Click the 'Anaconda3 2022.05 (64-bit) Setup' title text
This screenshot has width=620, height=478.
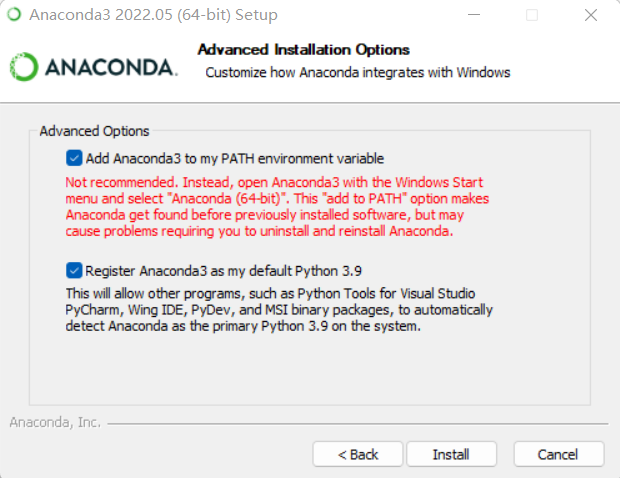[x=153, y=15]
